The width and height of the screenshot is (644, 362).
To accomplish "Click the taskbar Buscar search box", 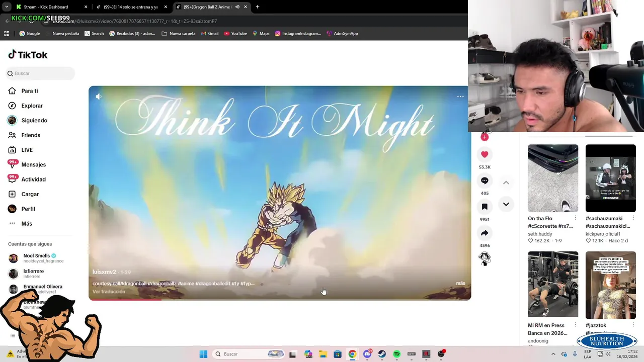I will click(x=250, y=354).
